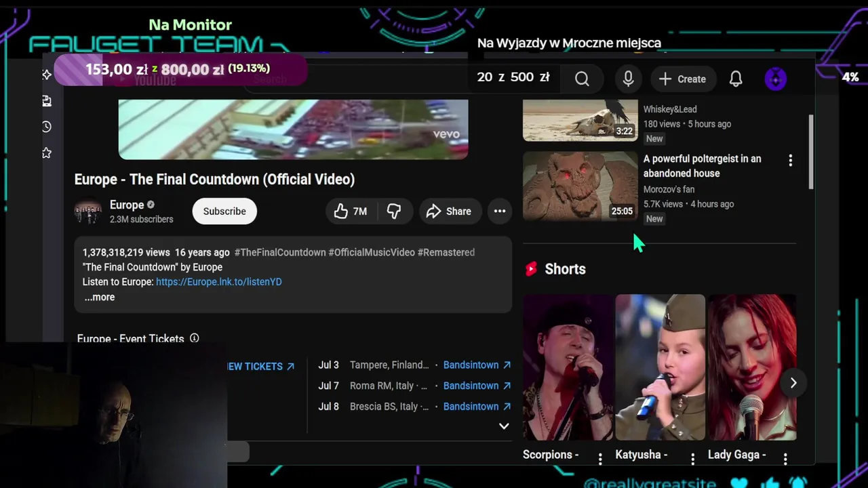Click the Tampere, Finland event entry
Image resolution: width=868 pixels, height=488 pixels.
[389, 365]
